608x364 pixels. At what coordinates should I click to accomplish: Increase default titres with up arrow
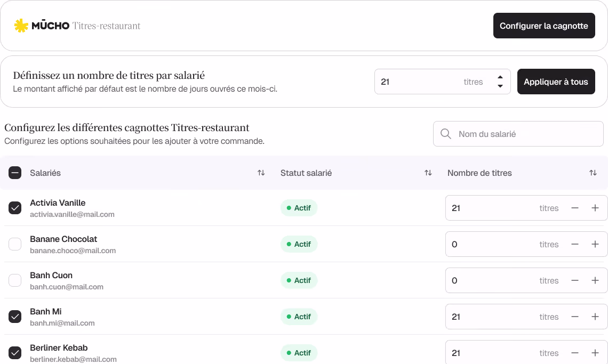(x=500, y=77)
